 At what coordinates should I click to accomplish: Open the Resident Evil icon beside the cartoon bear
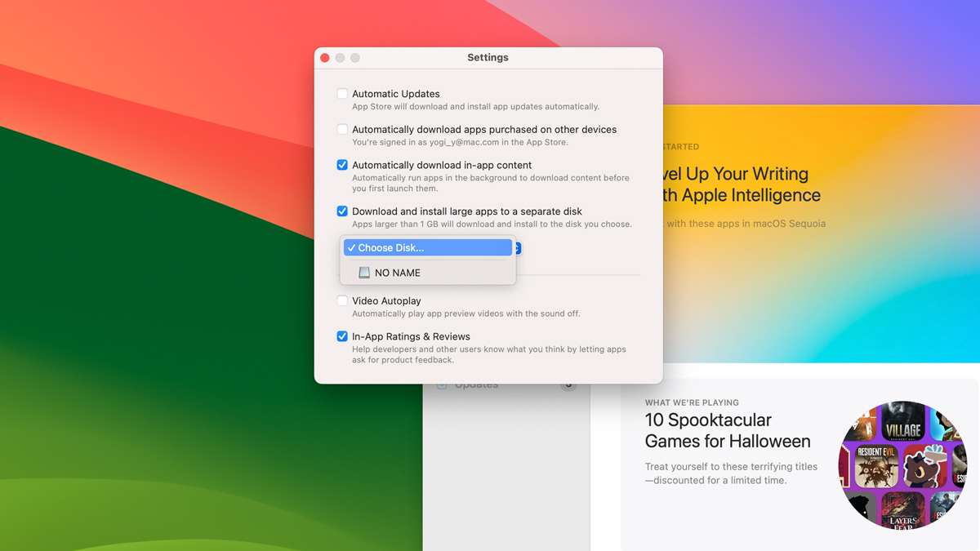[876, 467]
